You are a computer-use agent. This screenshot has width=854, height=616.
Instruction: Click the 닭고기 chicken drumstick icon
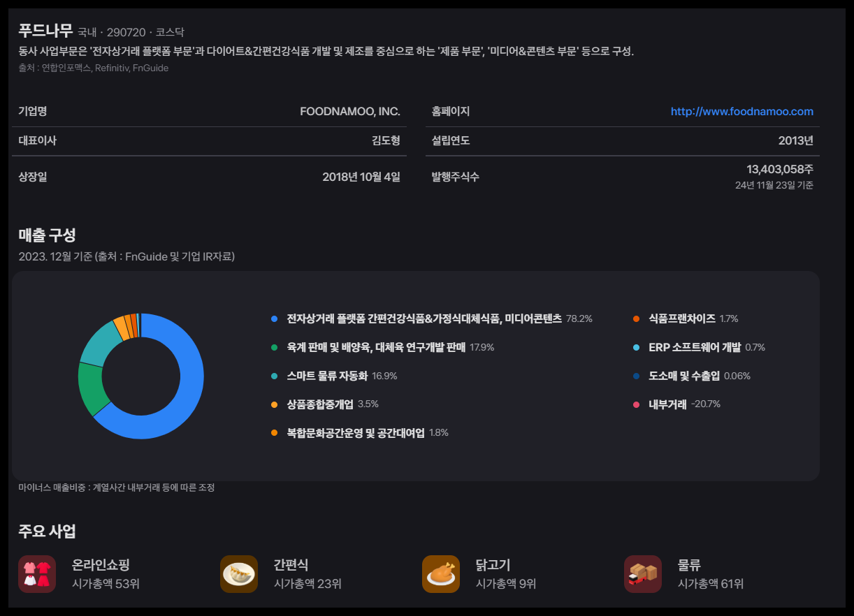click(x=440, y=574)
